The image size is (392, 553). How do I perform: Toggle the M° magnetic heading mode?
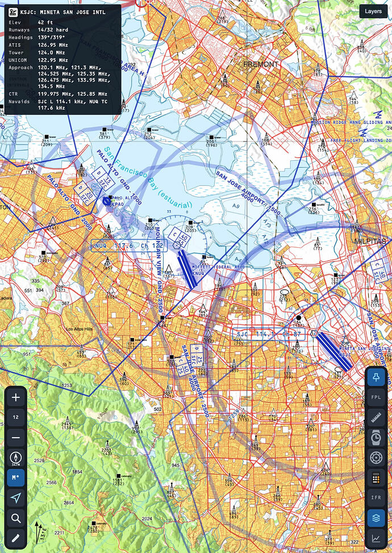click(15, 478)
